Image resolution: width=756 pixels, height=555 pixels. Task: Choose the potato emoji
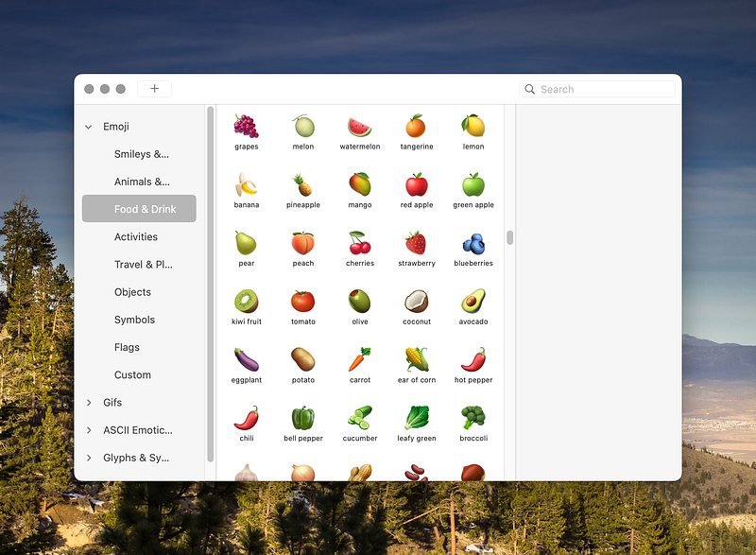[x=303, y=359]
